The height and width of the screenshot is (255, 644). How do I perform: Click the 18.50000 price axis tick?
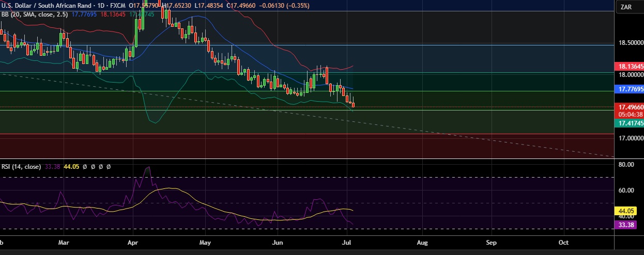coord(630,43)
